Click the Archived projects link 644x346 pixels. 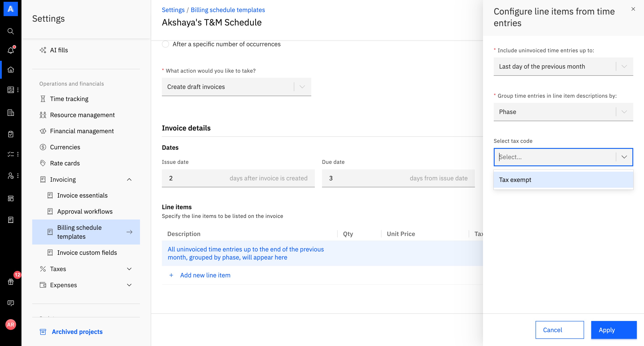[77, 331]
